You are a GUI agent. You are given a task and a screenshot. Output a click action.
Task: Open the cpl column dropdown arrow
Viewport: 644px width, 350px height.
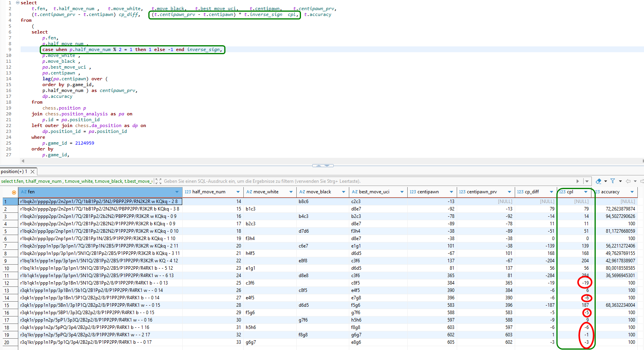586,192
